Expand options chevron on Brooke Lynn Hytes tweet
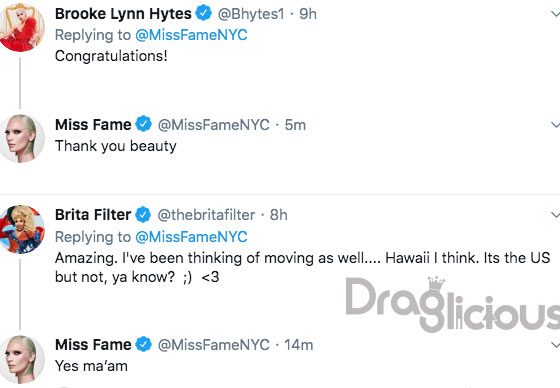This screenshot has width=560, height=388. pos(555,14)
